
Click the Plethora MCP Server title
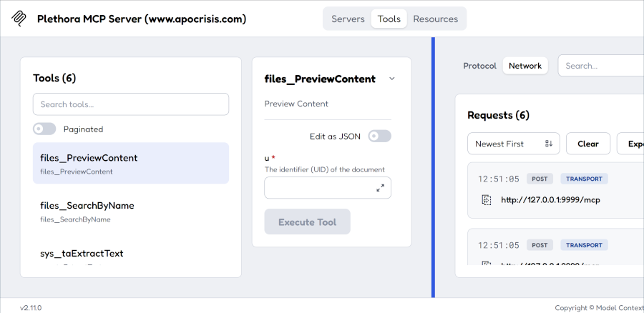tap(142, 19)
